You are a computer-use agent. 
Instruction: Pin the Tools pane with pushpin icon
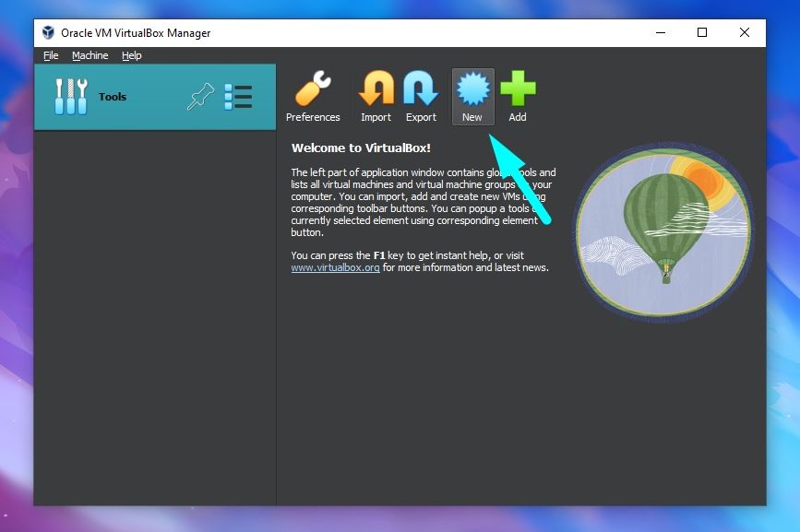[200, 96]
